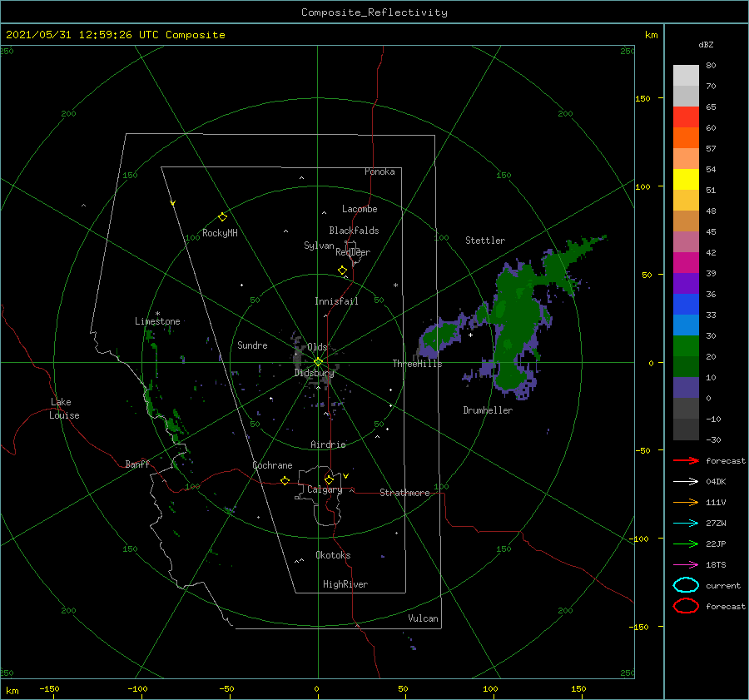
Task: Click the Blackfalds city label
Action: tap(354, 231)
